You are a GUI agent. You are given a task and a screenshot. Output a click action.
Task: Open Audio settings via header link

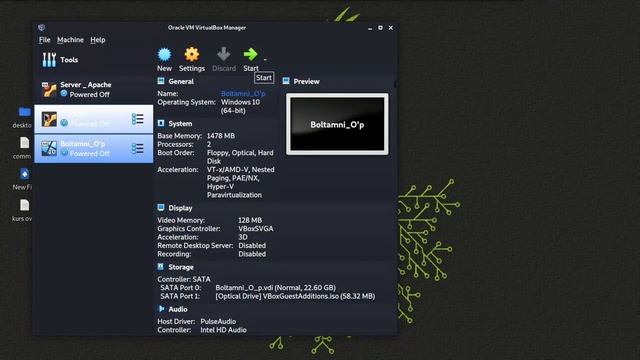178,309
